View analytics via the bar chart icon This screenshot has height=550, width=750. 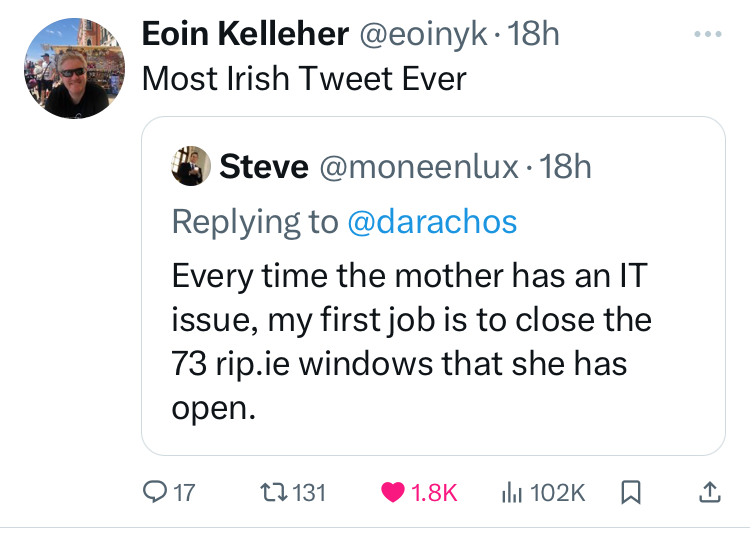[x=512, y=492]
